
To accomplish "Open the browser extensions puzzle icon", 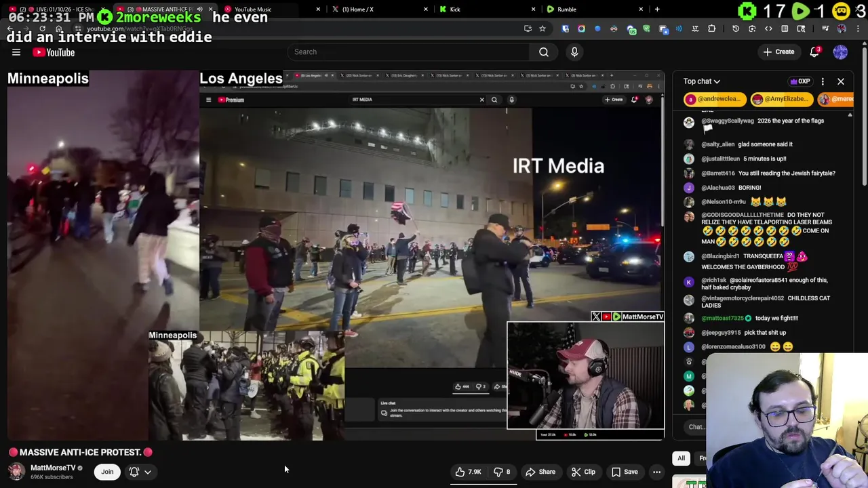I will point(711,28).
